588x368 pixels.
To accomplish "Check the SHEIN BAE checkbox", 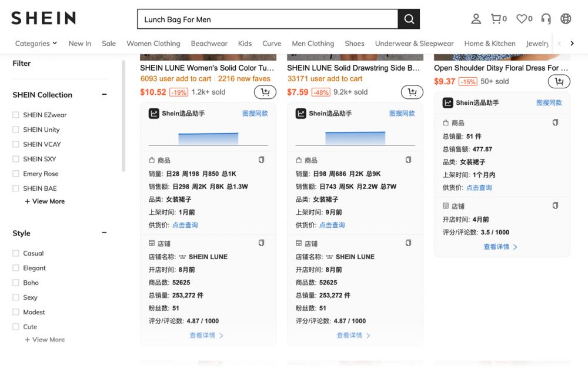I will 16,188.
